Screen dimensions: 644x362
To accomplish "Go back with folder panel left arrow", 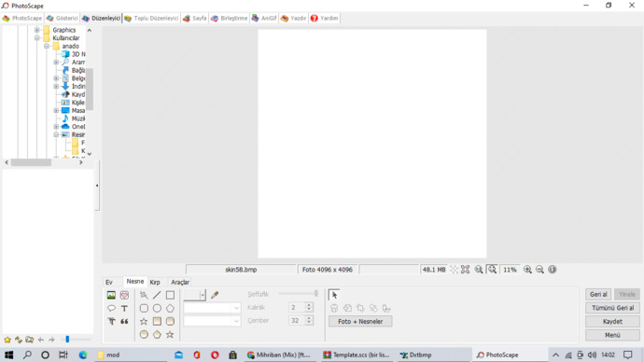I will (x=41, y=340).
